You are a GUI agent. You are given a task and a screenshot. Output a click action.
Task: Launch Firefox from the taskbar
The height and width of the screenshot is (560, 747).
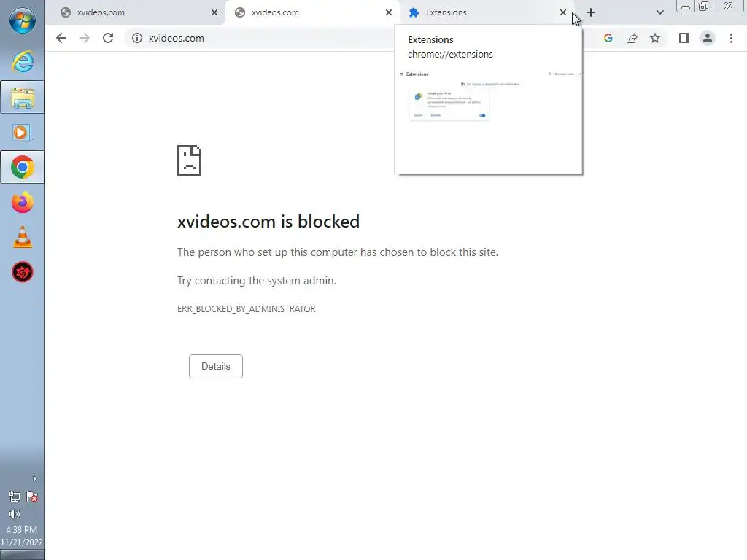23,203
